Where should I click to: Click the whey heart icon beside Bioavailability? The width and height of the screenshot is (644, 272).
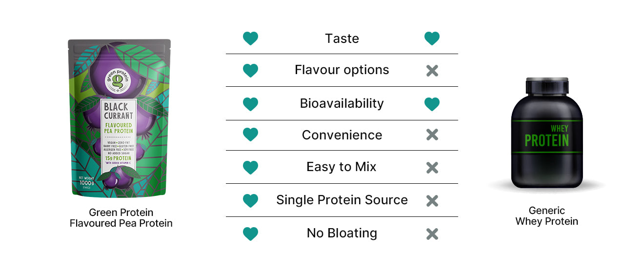(432, 104)
